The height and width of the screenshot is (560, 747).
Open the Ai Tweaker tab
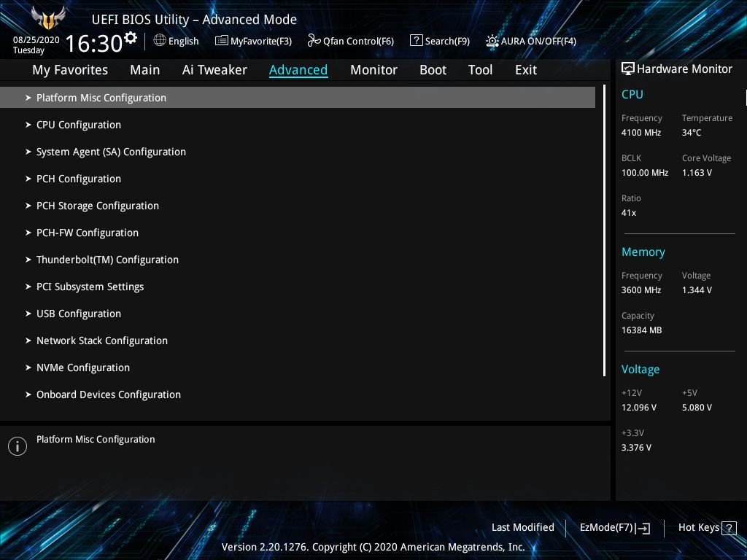(x=214, y=70)
